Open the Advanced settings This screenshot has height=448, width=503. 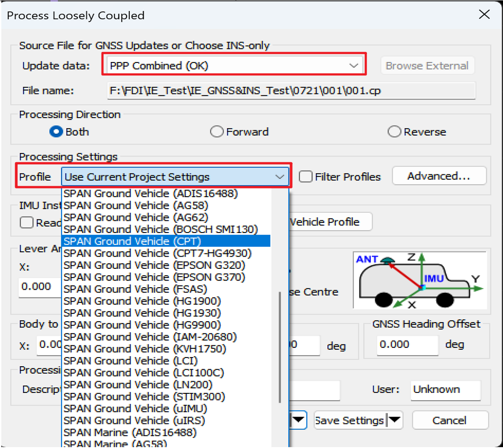pyautogui.click(x=439, y=176)
